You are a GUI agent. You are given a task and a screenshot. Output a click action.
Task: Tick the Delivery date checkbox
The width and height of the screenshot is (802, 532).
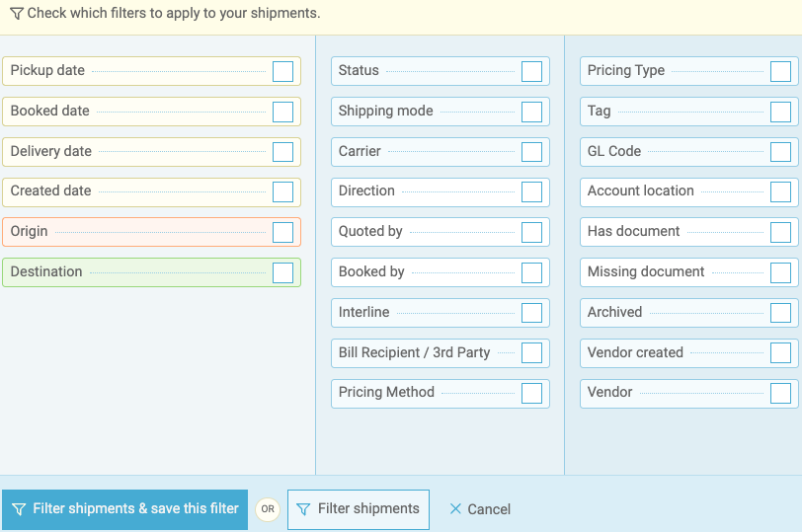pos(282,152)
